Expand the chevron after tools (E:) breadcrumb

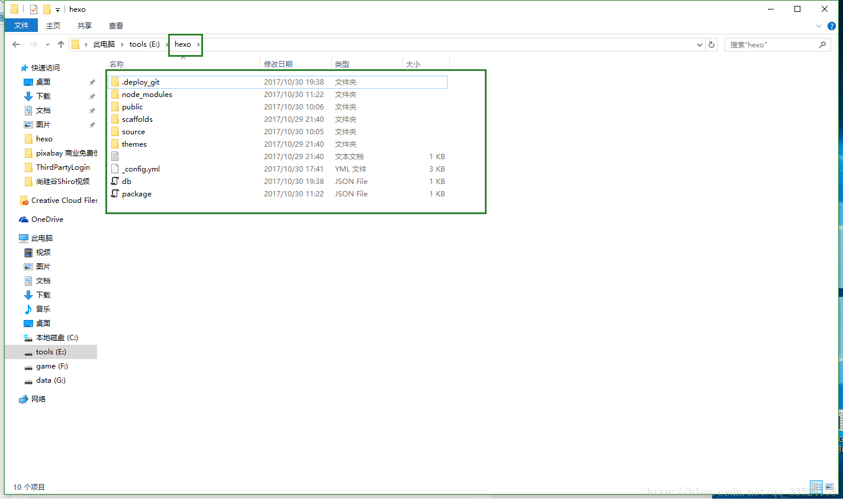tap(167, 44)
